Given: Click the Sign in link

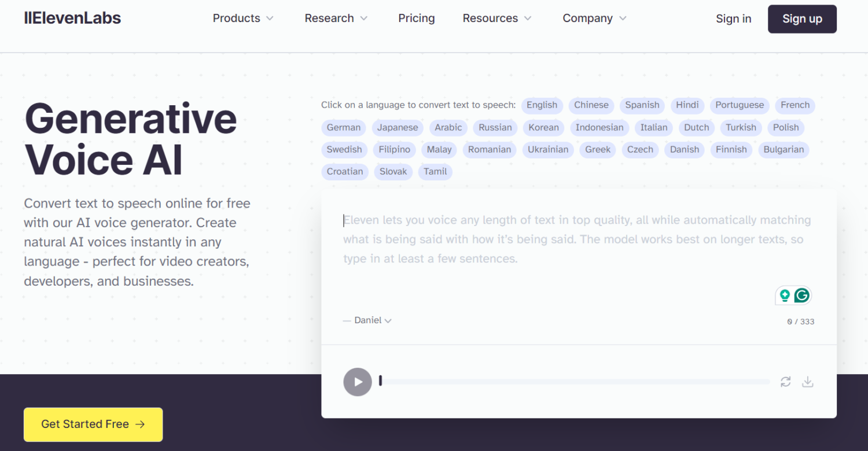Looking at the screenshot, I should click(x=733, y=19).
